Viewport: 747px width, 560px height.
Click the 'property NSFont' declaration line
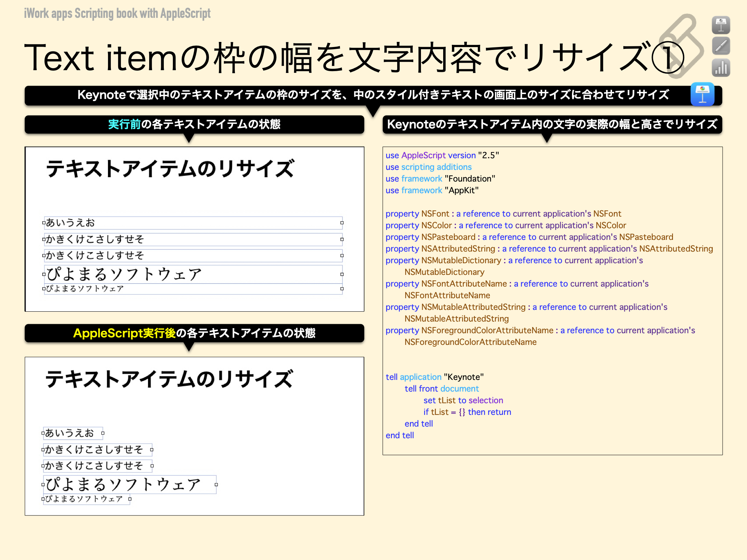(503, 214)
